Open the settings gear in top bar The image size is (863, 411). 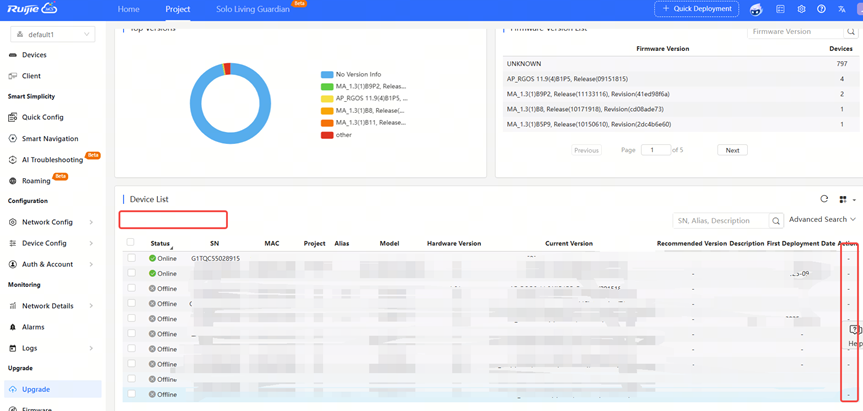(801, 9)
